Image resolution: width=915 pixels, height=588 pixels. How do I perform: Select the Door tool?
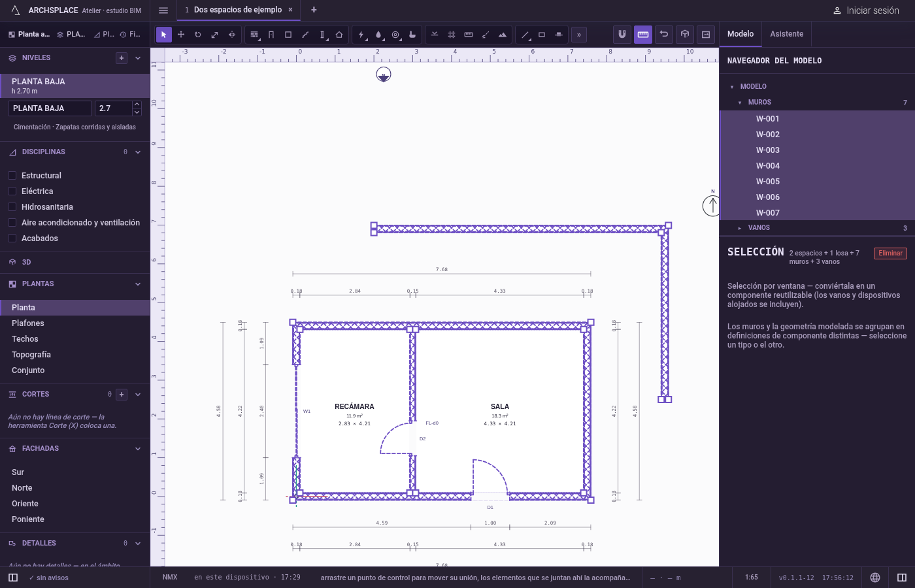[x=271, y=35]
